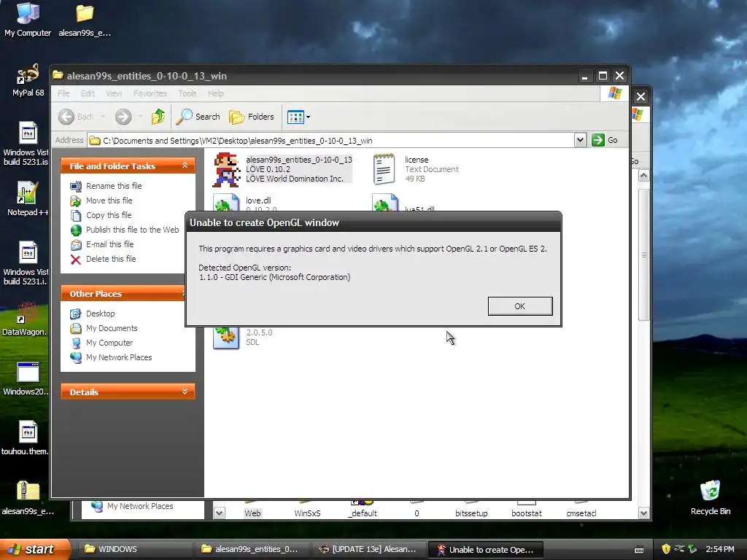Open the Back button history dropdown arrow
The height and width of the screenshot is (560, 747).
pos(103,117)
